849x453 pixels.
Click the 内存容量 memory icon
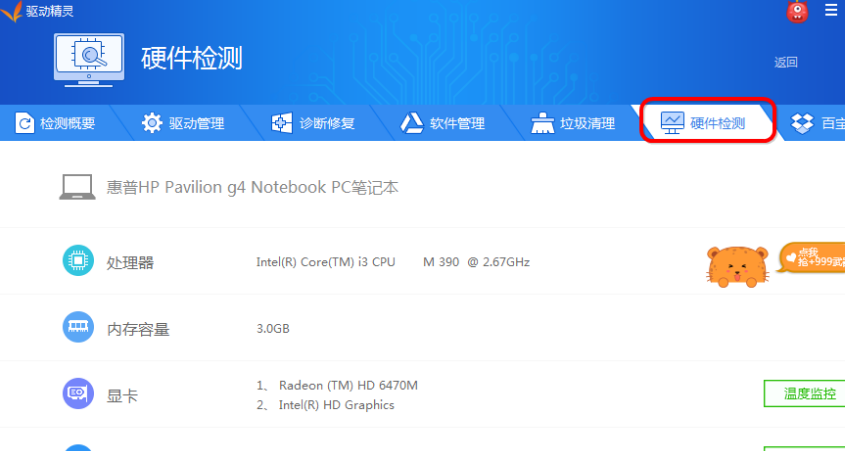coord(77,328)
